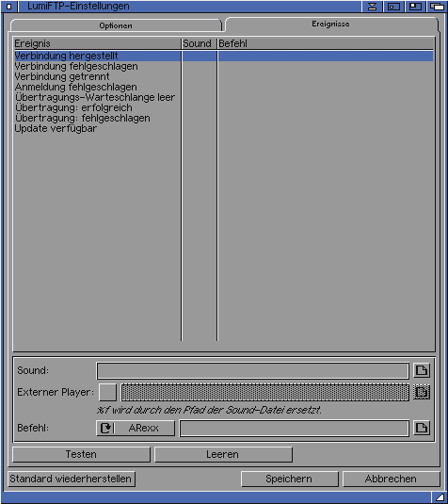This screenshot has height=504, width=448.
Task: Select event Verbindung getrennt
Action: 223,76
